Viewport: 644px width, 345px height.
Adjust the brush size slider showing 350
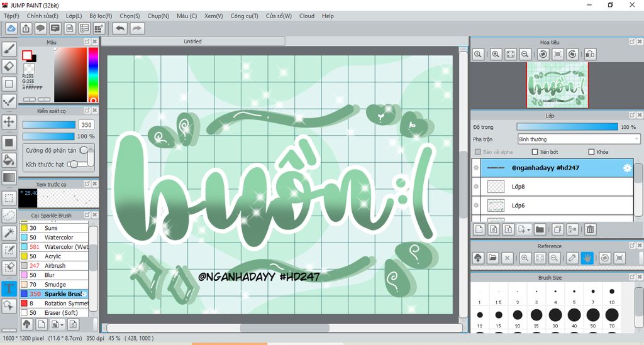click(49, 124)
